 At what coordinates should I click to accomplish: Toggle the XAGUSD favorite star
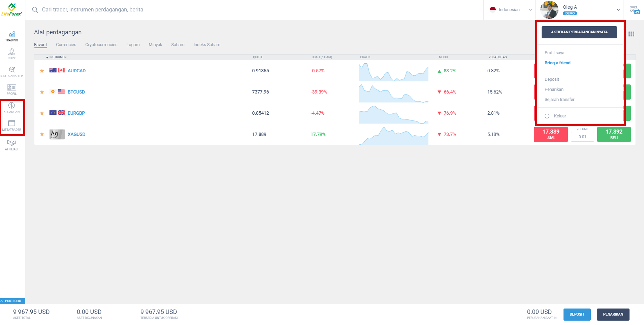coord(42,134)
